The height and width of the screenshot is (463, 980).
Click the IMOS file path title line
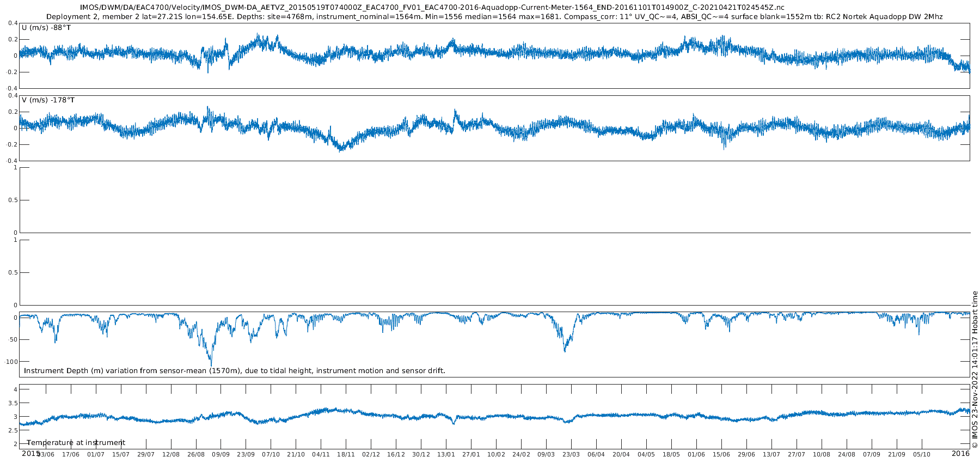pos(432,8)
